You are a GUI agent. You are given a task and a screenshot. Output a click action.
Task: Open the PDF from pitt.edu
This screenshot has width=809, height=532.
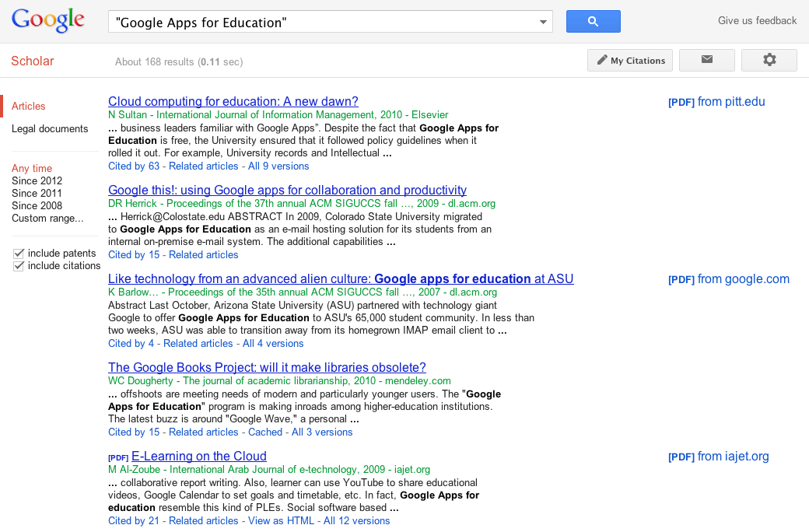pyautogui.click(x=716, y=102)
